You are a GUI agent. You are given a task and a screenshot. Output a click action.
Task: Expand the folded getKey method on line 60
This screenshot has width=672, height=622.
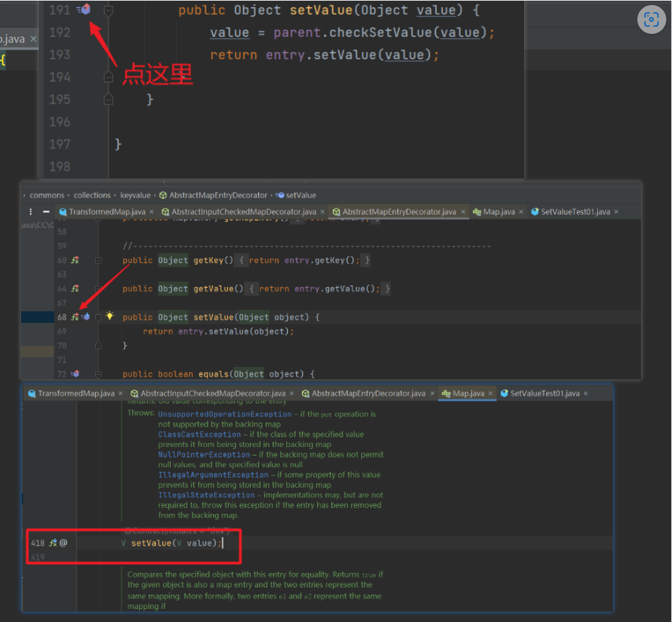click(98, 260)
